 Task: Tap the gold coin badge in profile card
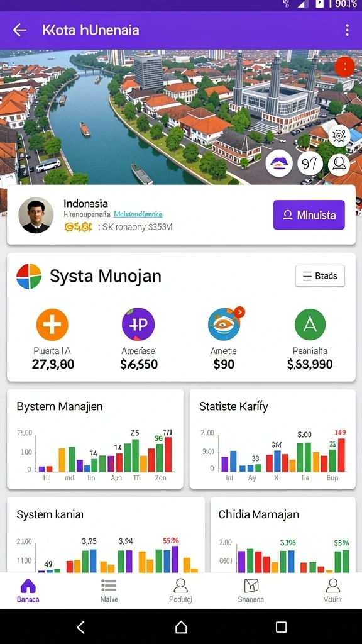click(x=79, y=227)
